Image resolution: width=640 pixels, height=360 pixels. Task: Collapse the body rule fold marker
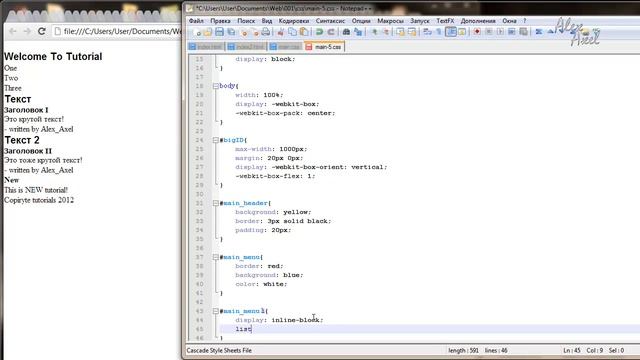[216, 86]
